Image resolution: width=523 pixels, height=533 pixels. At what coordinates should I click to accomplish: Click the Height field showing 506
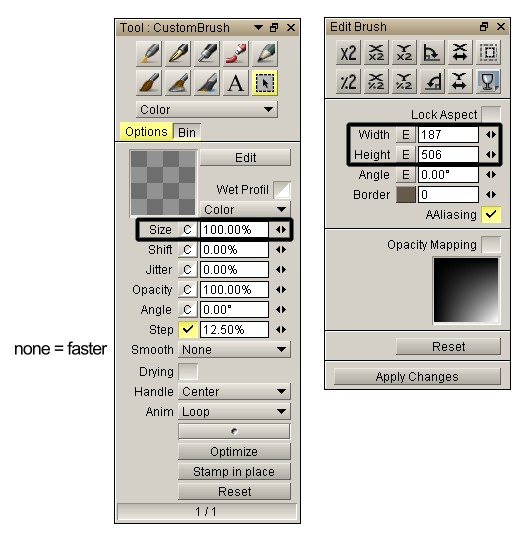448,155
